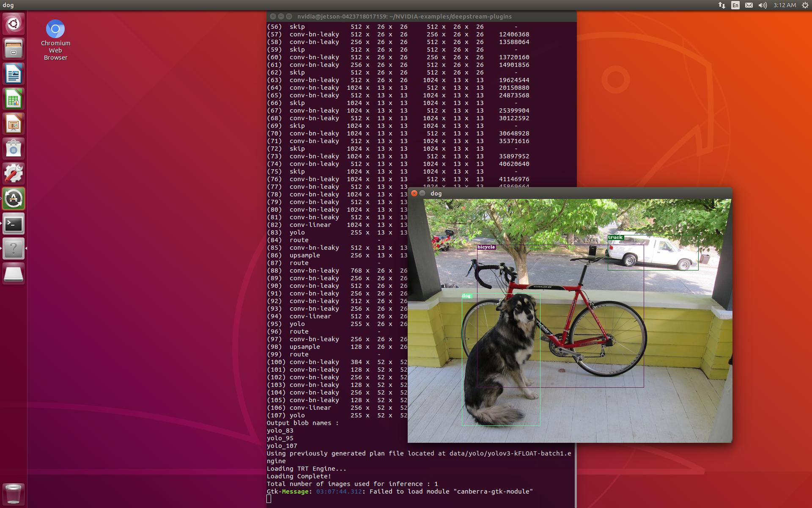The image size is (812, 508).
Task: Open the Ubuntu Dash search icon
Action: click(x=14, y=24)
